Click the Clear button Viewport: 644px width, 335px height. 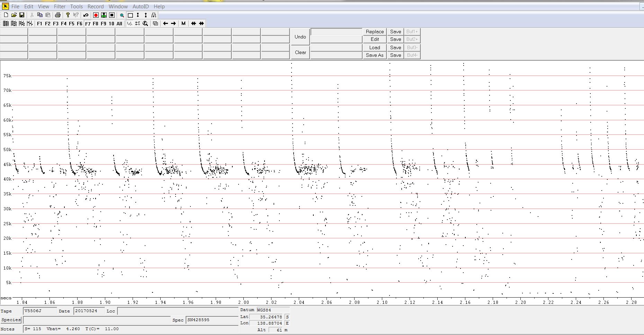click(x=300, y=52)
